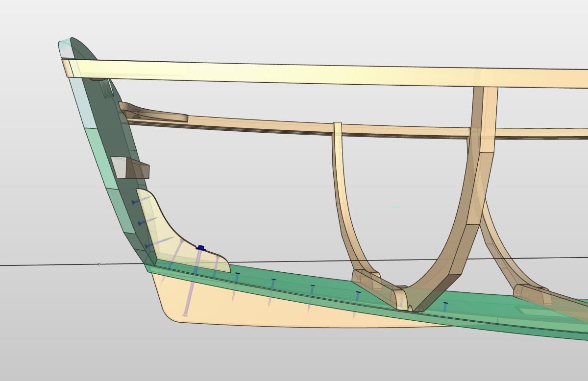Click the floor block under the thin rib
588x381 pixels.
(367, 279)
